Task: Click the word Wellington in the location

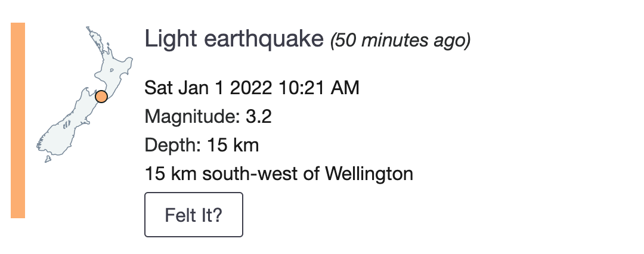Action: click(x=369, y=174)
